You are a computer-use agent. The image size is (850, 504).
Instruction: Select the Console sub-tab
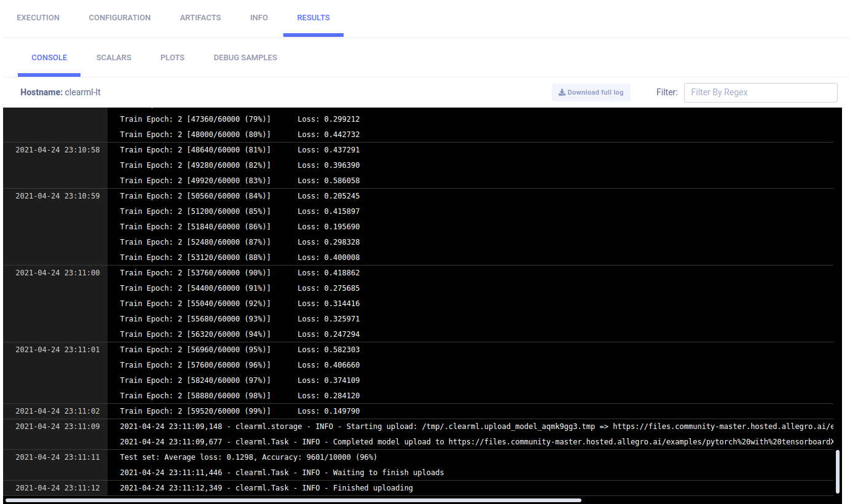pyautogui.click(x=49, y=58)
